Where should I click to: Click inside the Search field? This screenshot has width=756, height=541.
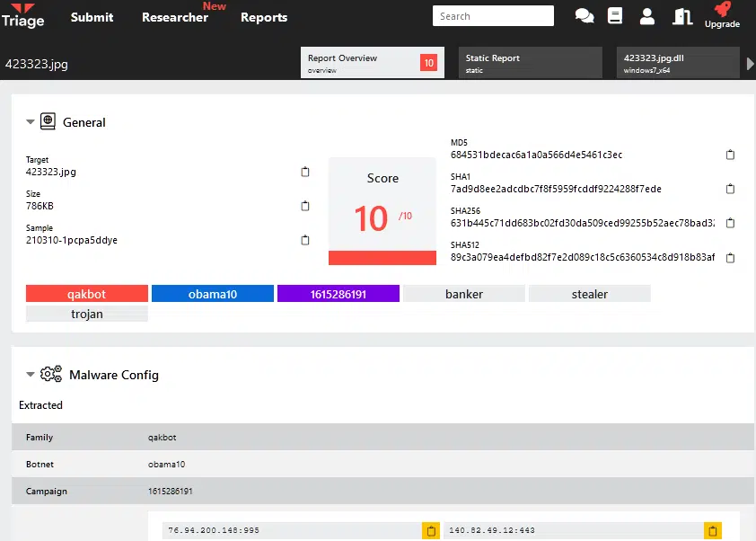pyautogui.click(x=493, y=15)
